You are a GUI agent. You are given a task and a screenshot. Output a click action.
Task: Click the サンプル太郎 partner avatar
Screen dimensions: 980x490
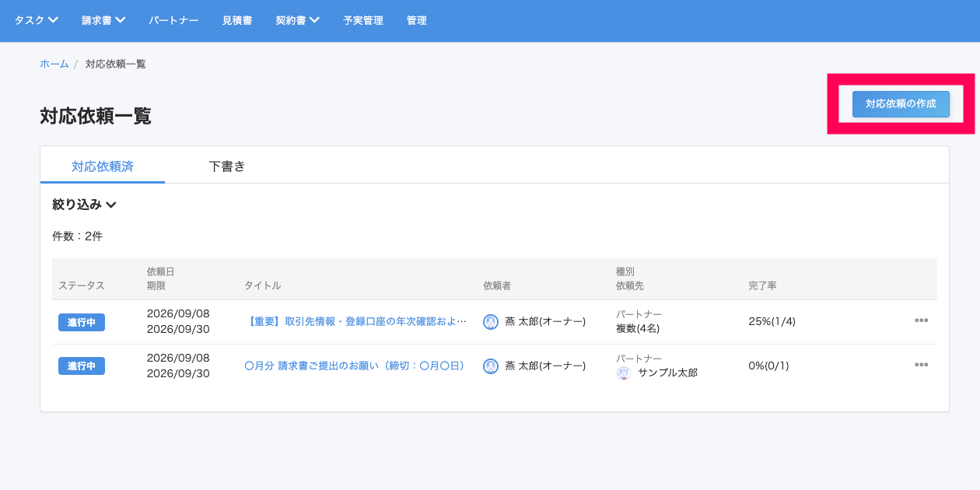[x=623, y=373]
